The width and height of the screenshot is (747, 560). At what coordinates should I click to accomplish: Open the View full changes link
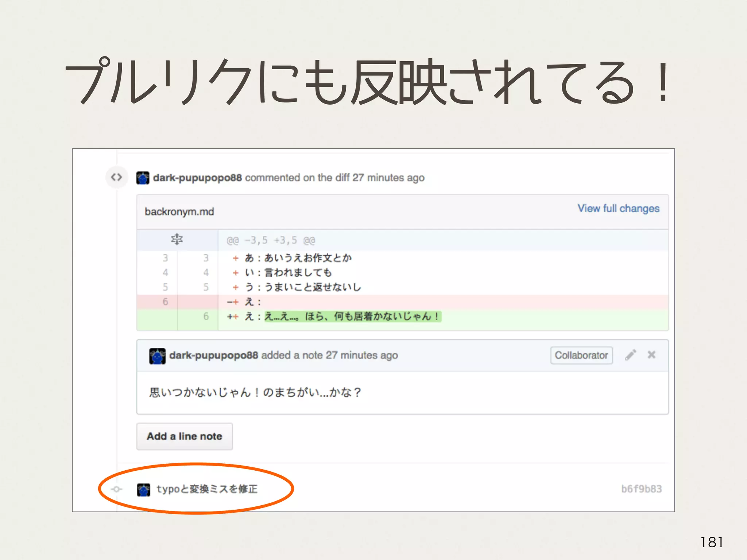[618, 209]
